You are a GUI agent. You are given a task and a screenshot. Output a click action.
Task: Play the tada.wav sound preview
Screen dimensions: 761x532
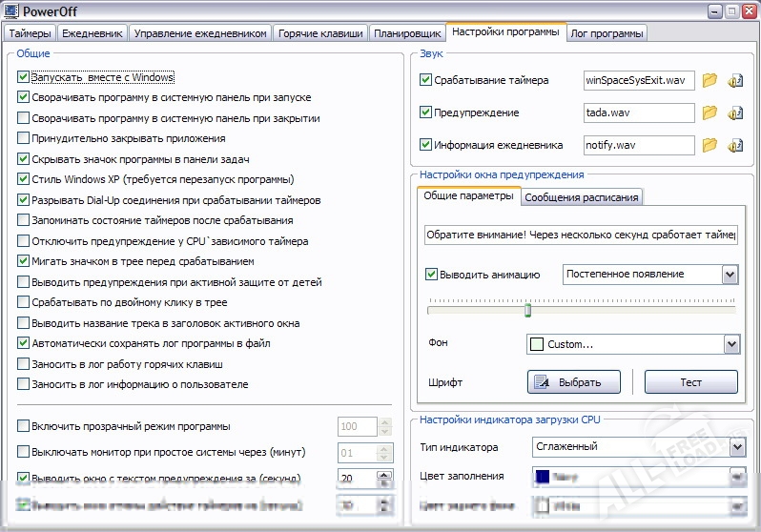(x=735, y=113)
